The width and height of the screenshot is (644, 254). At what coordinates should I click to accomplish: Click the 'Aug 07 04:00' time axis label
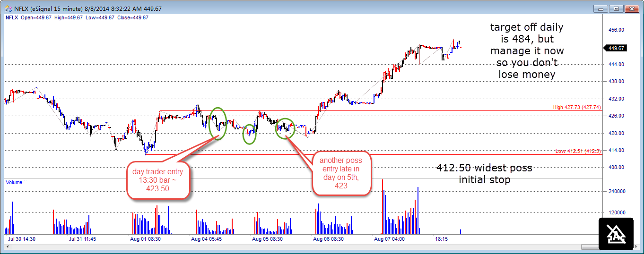point(389,239)
